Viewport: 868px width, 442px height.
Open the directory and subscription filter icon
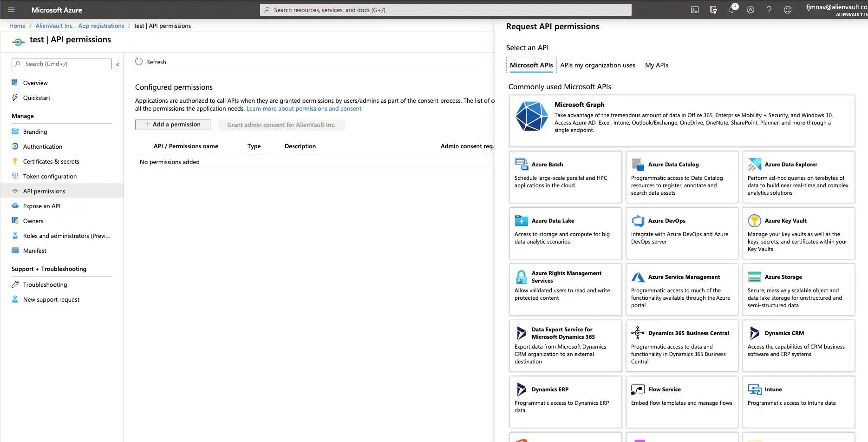[x=713, y=10]
